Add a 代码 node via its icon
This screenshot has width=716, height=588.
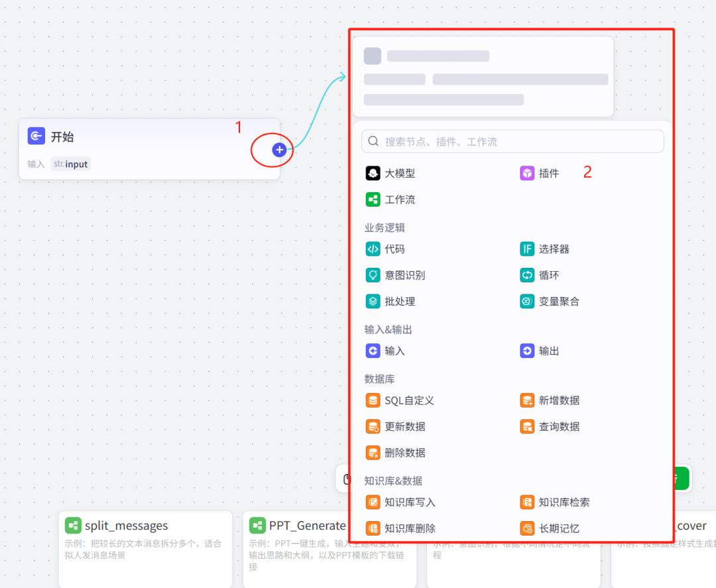[x=373, y=249]
